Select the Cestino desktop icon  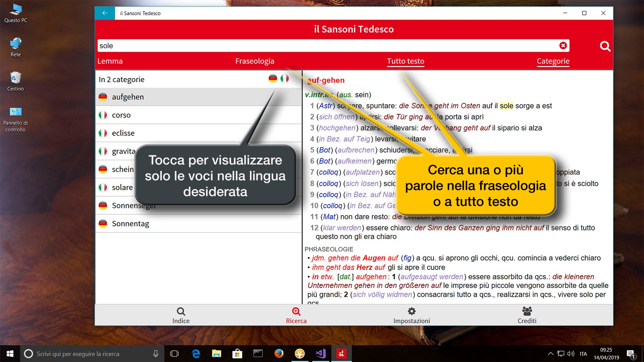point(16,81)
